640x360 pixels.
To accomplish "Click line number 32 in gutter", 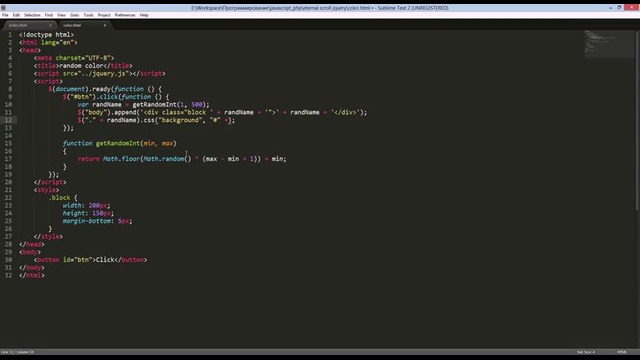I will (8, 275).
